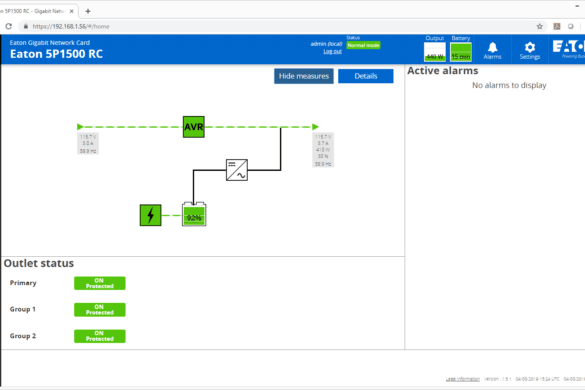Click the green charger lightning icon
The height and width of the screenshot is (390, 585).
pos(150,215)
